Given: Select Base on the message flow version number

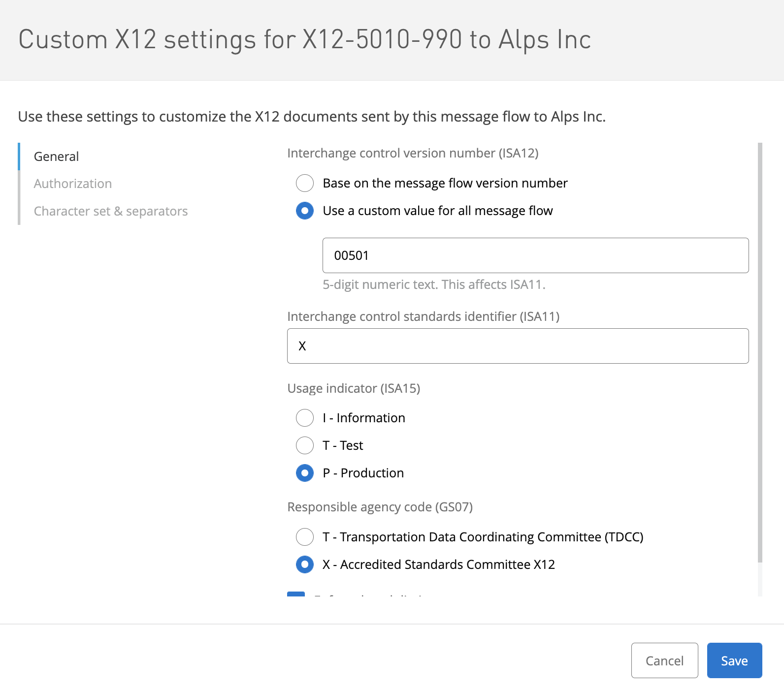Looking at the screenshot, I should point(305,183).
